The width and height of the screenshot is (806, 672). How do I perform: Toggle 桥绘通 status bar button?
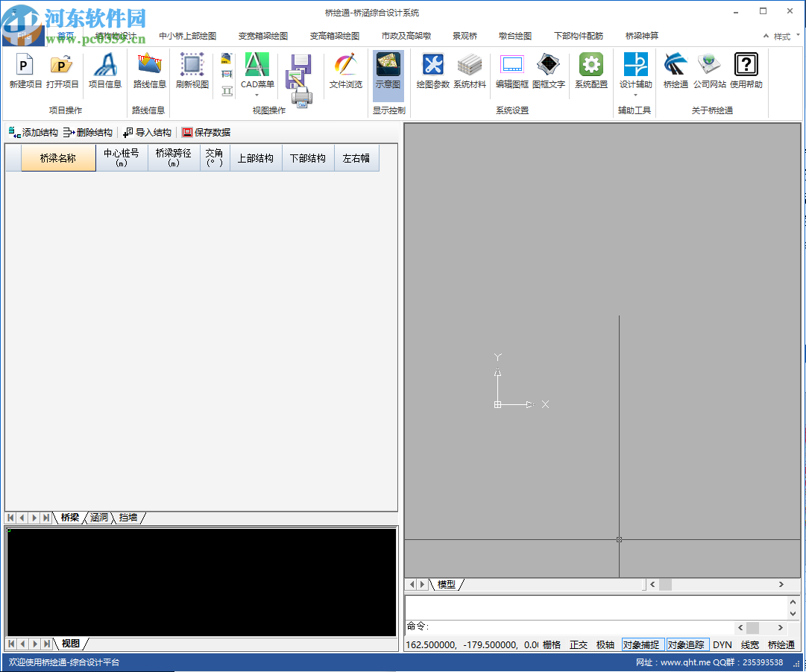[x=781, y=644]
